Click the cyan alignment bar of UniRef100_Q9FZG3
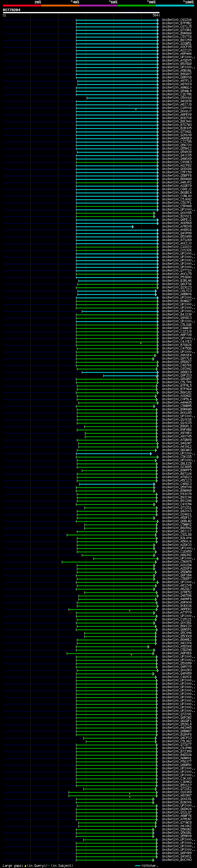The width and height of the screenshot is (197, 868). coord(131,375)
